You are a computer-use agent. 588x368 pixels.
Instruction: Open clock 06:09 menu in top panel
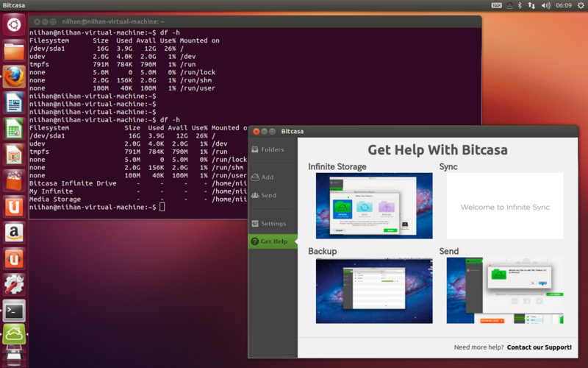(x=564, y=5)
